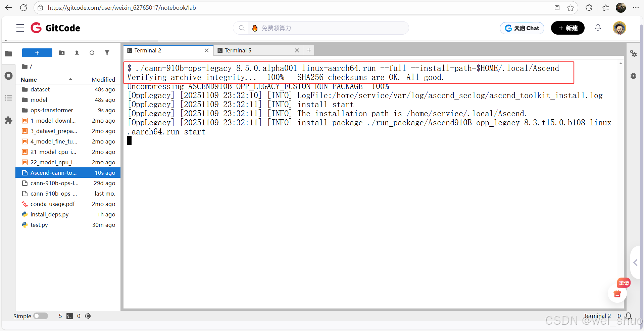Toggle the file filter funnel icon
The height and width of the screenshot is (331, 644).
pyautogui.click(x=107, y=53)
